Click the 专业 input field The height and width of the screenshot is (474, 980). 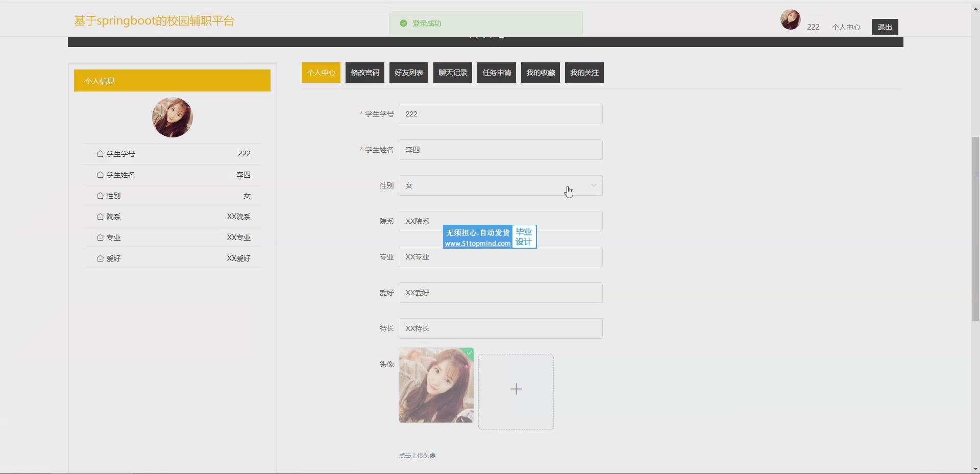point(501,257)
